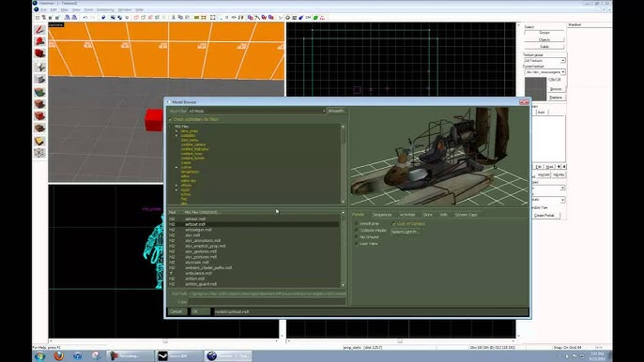644x362 pixels.
Task: Enable the No Ground checkbox
Action: coord(356,237)
